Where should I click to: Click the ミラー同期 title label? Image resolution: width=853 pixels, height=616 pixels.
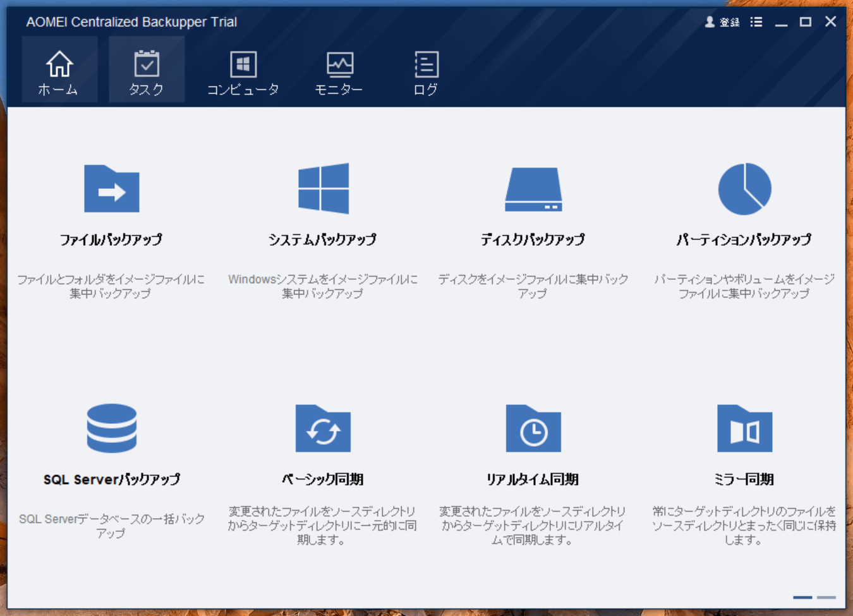744,480
